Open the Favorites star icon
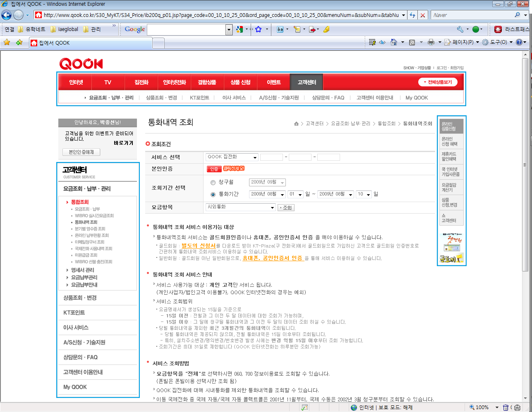 click(x=7, y=43)
